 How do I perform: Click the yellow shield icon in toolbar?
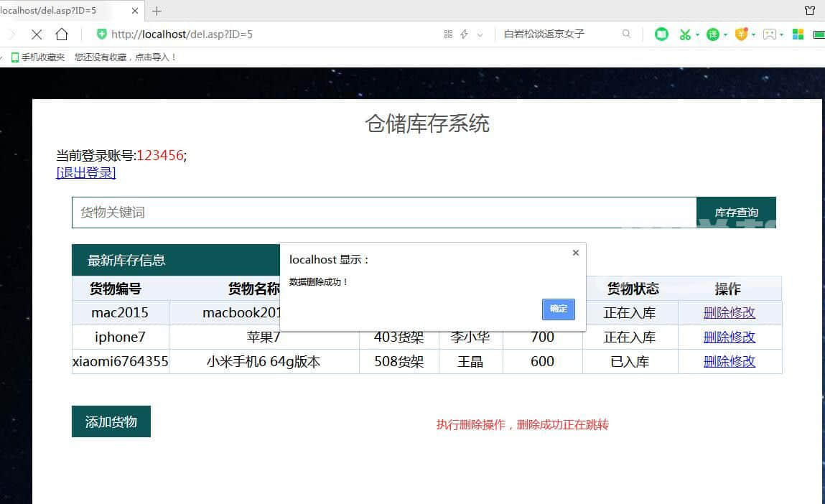741,34
